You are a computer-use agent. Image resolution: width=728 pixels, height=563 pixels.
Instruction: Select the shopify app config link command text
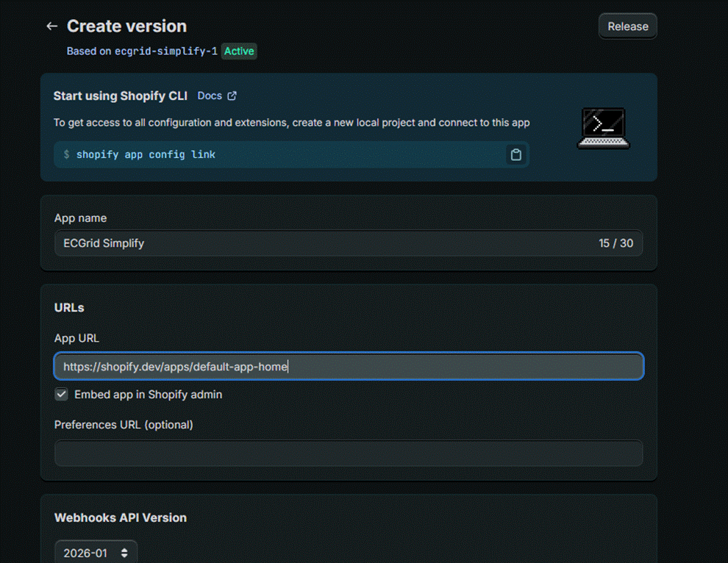(x=146, y=154)
